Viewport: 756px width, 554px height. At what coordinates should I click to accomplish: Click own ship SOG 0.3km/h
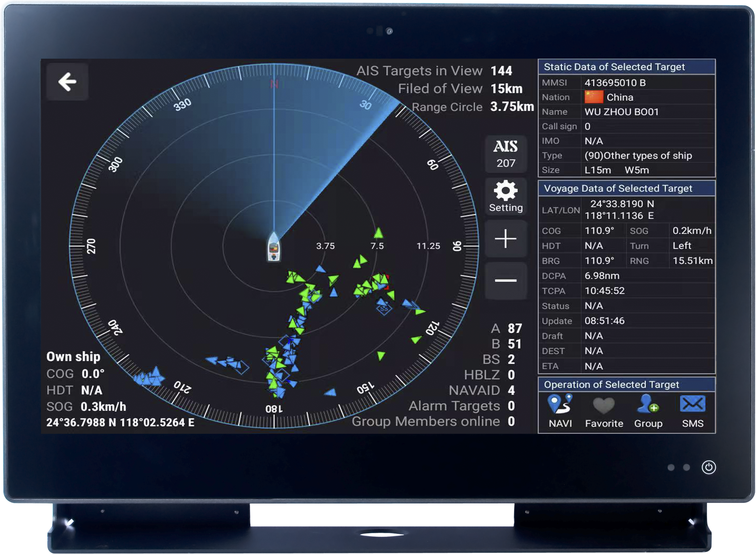coord(103,406)
